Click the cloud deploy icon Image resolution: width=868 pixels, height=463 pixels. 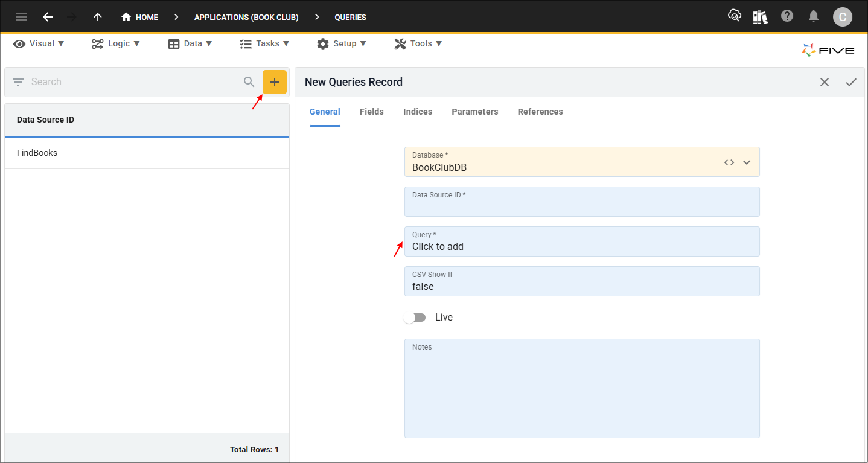pos(735,16)
